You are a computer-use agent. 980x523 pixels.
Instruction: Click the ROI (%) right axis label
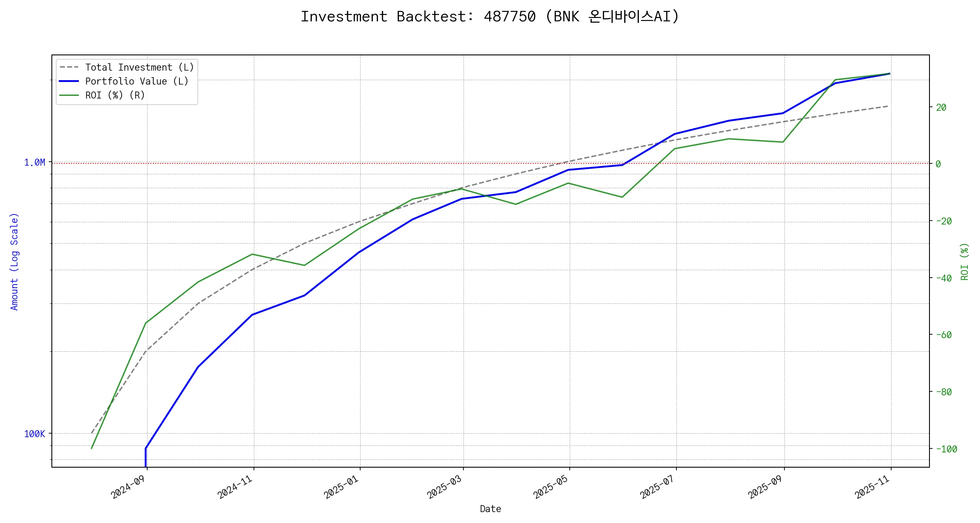tap(964, 261)
